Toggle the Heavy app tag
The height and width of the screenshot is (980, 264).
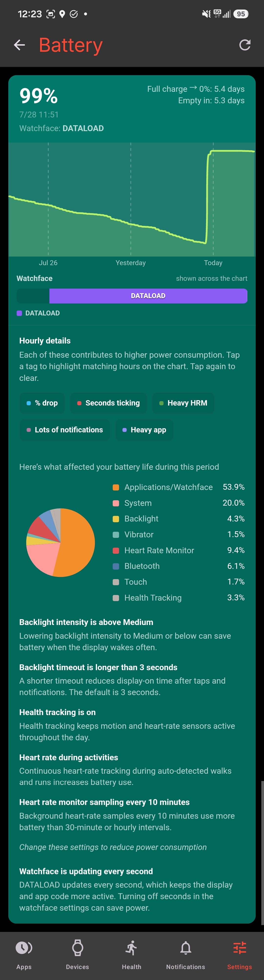[x=144, y=430]
